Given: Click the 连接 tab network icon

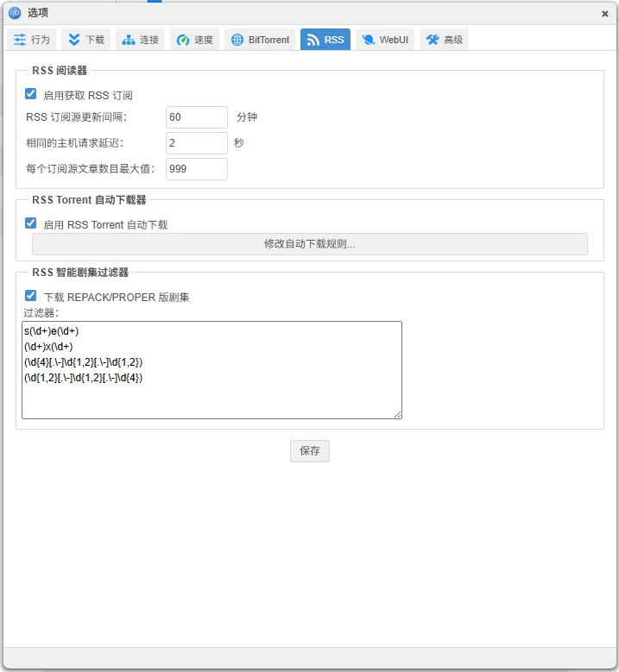Looking at the screenshot, I should click(x=129, y=40).
